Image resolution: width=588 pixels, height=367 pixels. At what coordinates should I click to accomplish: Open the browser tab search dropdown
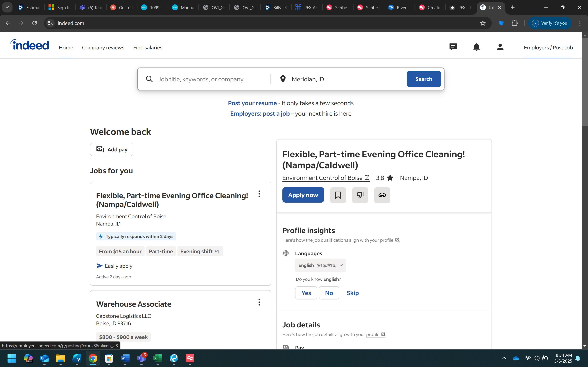pos(7,7)
